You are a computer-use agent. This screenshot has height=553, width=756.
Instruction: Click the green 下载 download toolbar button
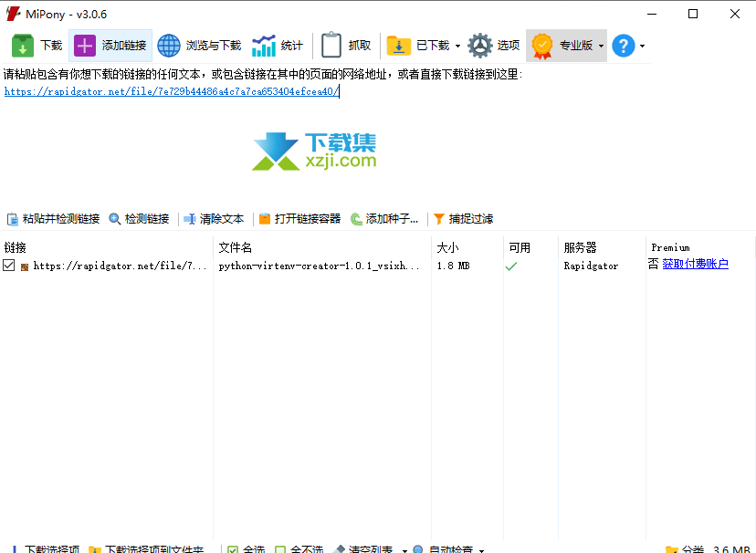click(x=37, y=46)
